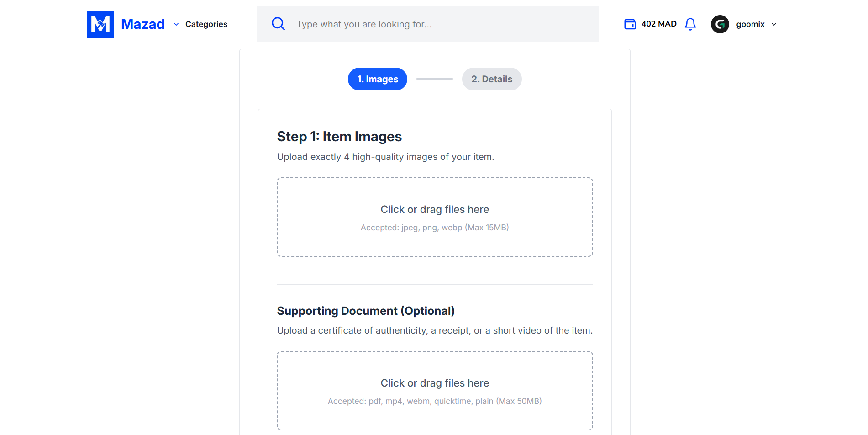
Task: Switch to the 2. Details step
Action: [492, 79]
